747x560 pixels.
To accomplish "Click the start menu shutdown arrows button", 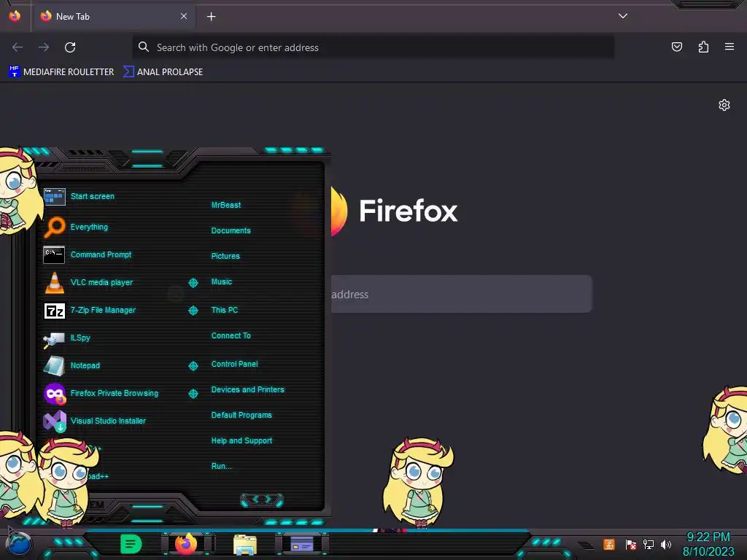I will click(262, 499).
